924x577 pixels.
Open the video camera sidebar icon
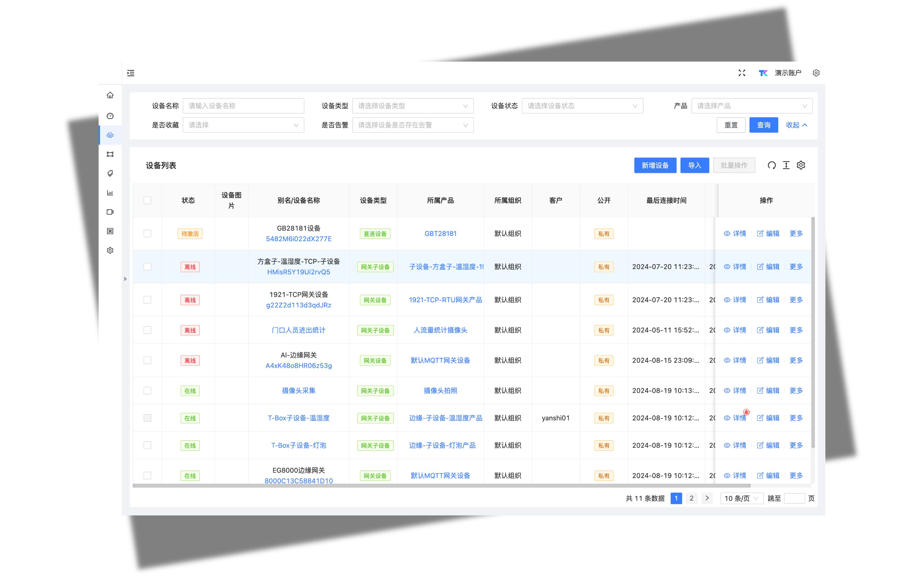(110, 212)
